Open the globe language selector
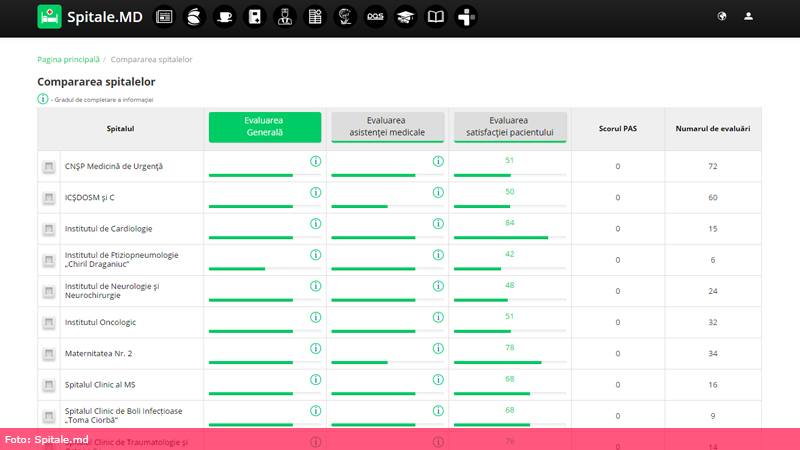The width and height of the screenshot is (800, 450). (722, 16)
